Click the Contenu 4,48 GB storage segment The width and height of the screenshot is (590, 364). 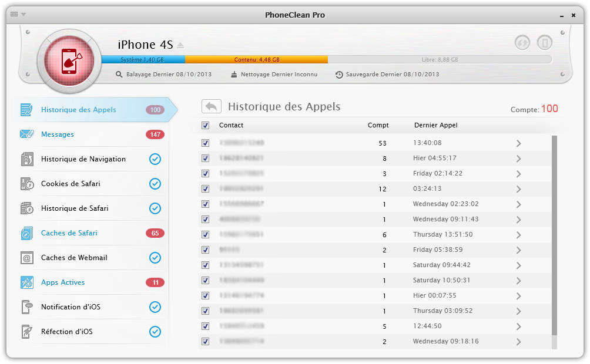click(256, 59)
